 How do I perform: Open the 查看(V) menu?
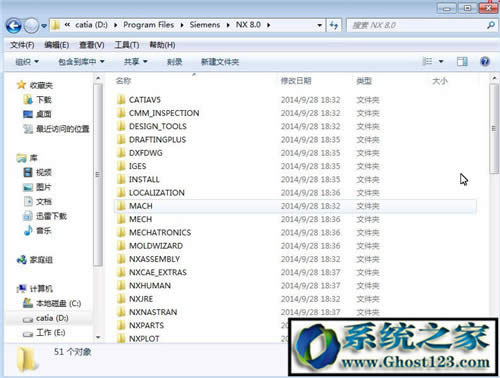click(x=92, y=45)
